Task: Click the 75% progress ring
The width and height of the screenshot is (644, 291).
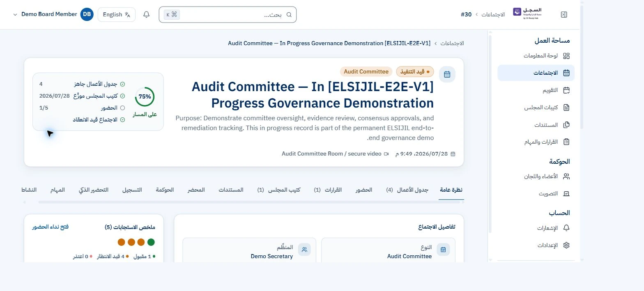Action: 145,97
